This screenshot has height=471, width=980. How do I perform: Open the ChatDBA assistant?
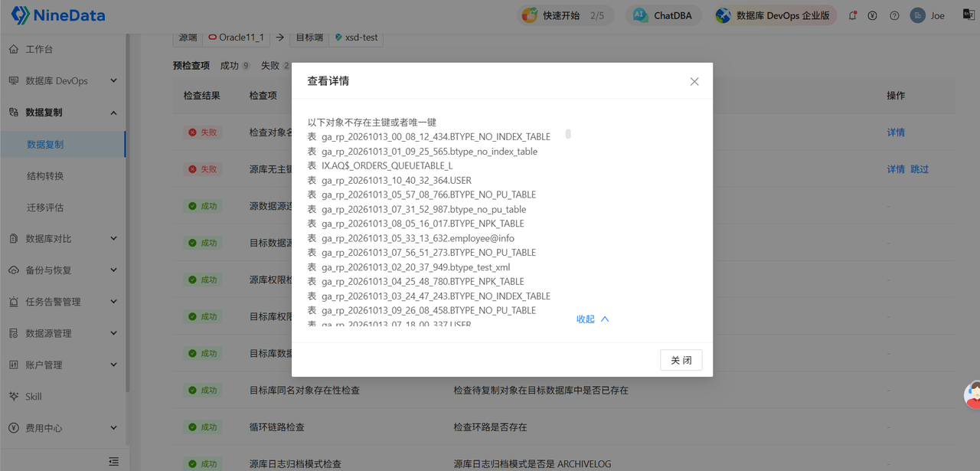tap(662, 15)
